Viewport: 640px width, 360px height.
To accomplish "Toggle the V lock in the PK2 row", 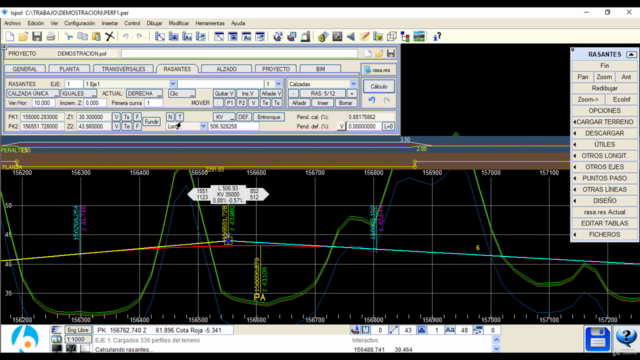I will tap(116, 127).
